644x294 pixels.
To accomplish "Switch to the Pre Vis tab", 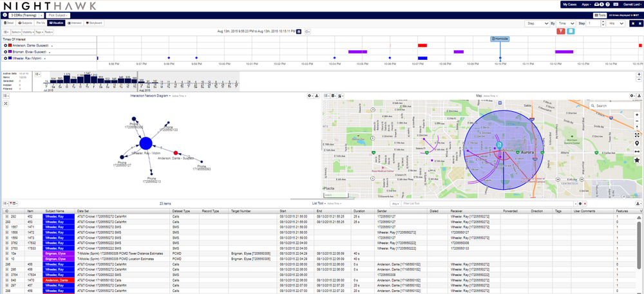I will (x=40, y=23).
